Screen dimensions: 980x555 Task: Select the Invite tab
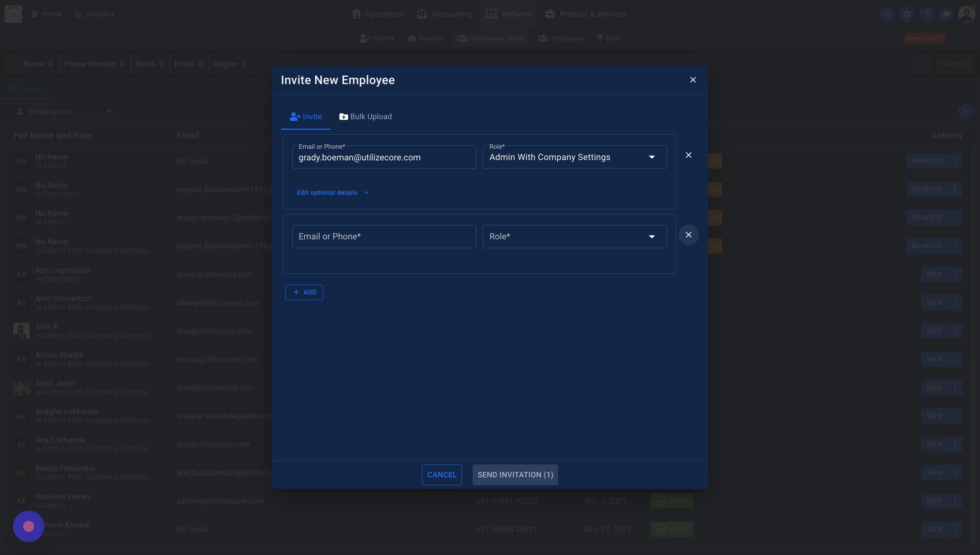point(306,117)
